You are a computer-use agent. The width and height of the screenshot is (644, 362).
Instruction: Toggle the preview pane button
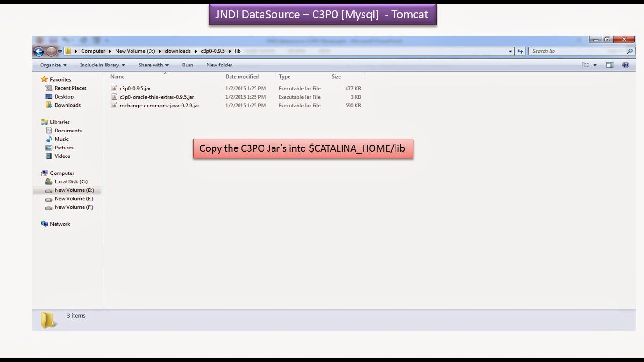(610, 65)
